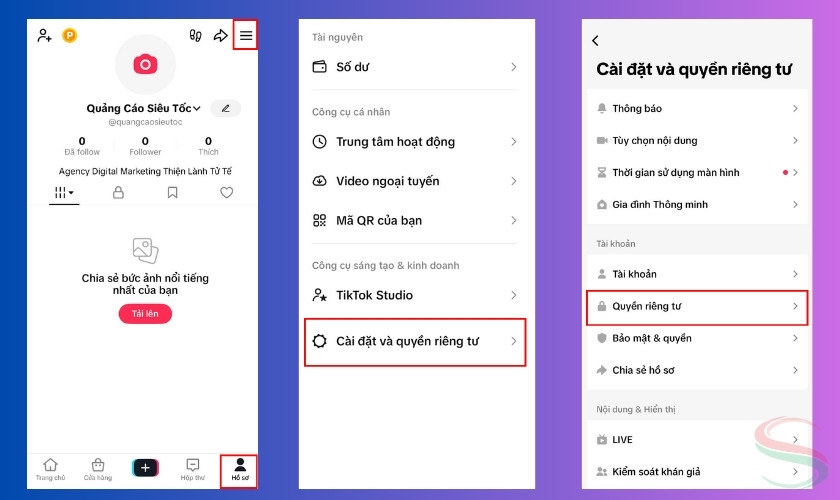Open Gia đình Thông minh settings
840x500 pixels.
tap(697, 205)
